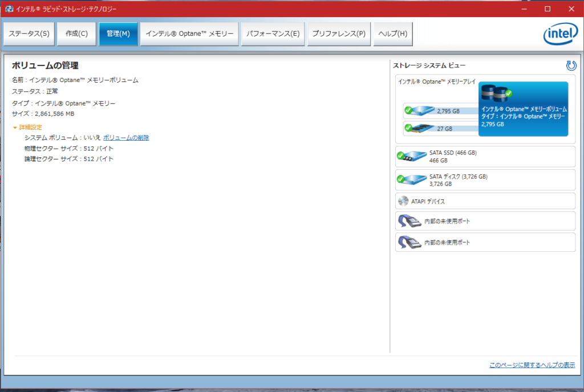Select the 管理(M) tab
The height and width of the screenshot is (392, 584).
[118, 34]
